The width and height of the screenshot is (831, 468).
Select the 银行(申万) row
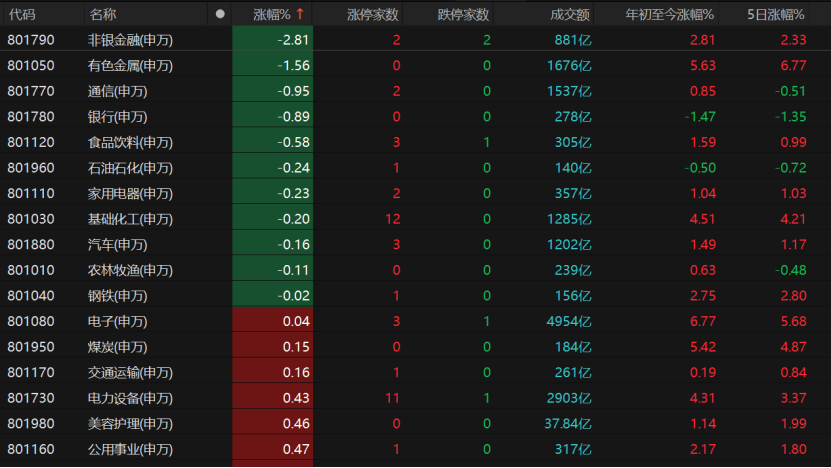[117, 117]
